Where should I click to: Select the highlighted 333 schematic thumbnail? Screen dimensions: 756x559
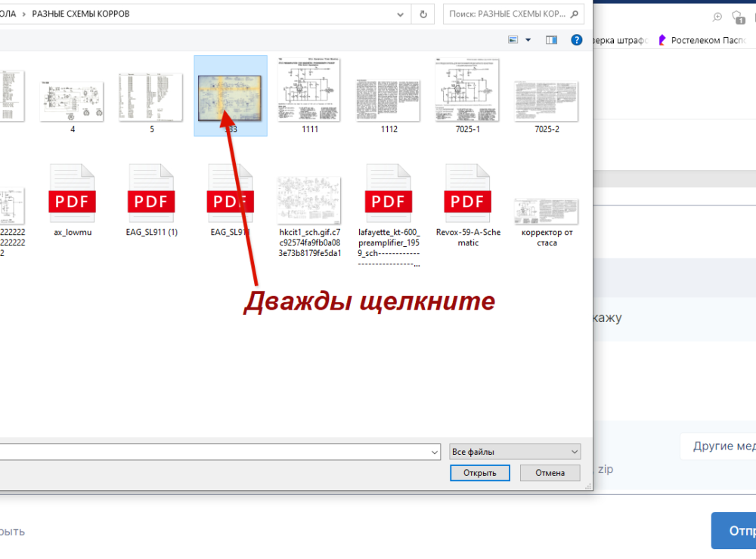(230, 96)
